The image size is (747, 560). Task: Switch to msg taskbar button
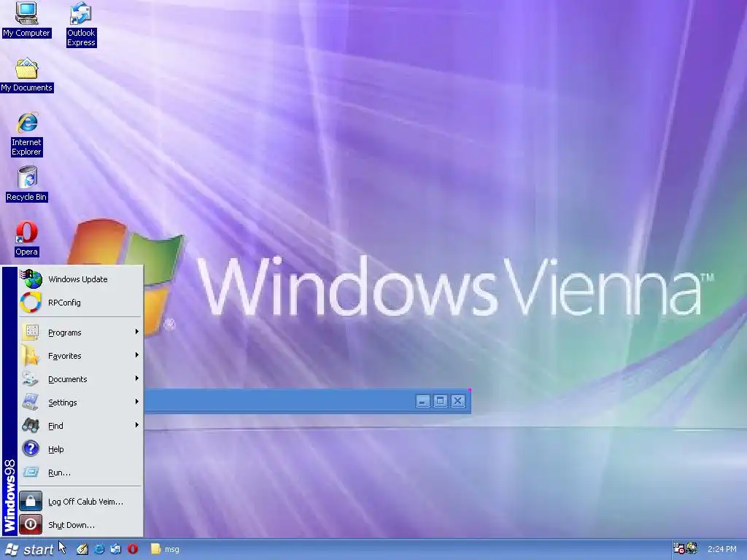[x=165, y=549]
